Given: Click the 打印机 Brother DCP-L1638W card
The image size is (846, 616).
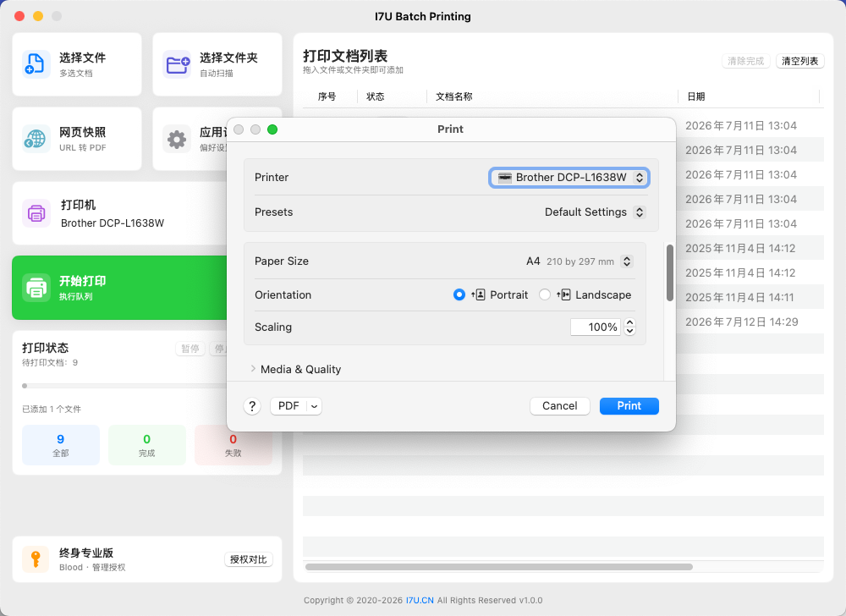Looking at the screenshot, I should pyautogui.click(x=120, y=213).
